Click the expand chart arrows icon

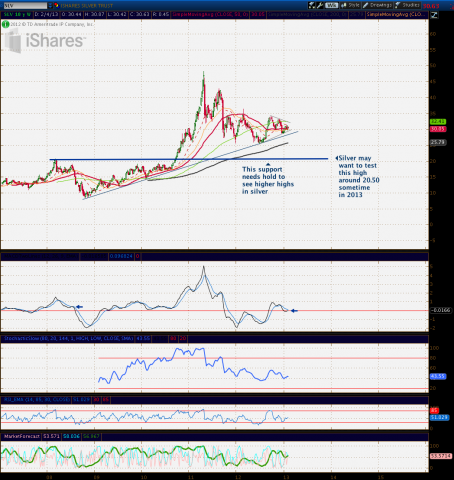point(434,15)
